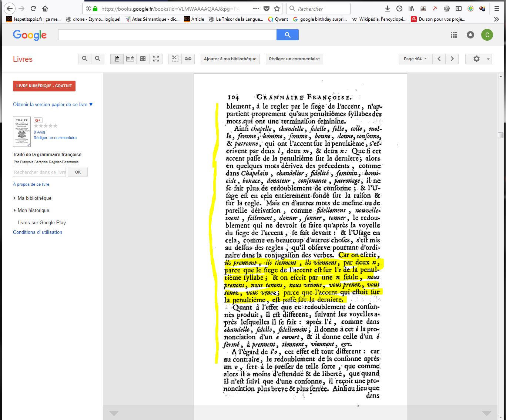Open the Google apps grid
506x420 pixels.
[x=454, y=35]
